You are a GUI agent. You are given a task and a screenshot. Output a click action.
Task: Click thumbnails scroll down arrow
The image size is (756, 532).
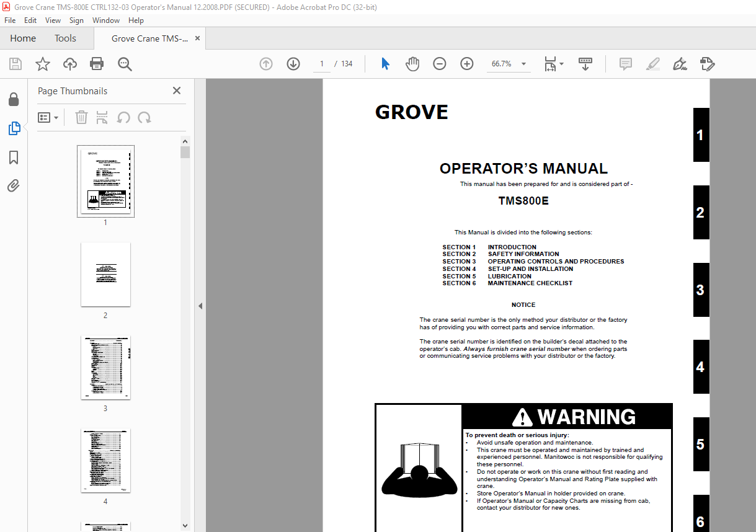(185, 526)
